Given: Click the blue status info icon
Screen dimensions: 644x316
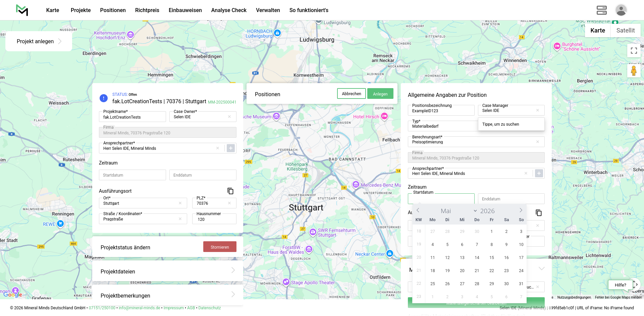Looking at the screenshot, I should pyautogui.click(x=104, y=98).
